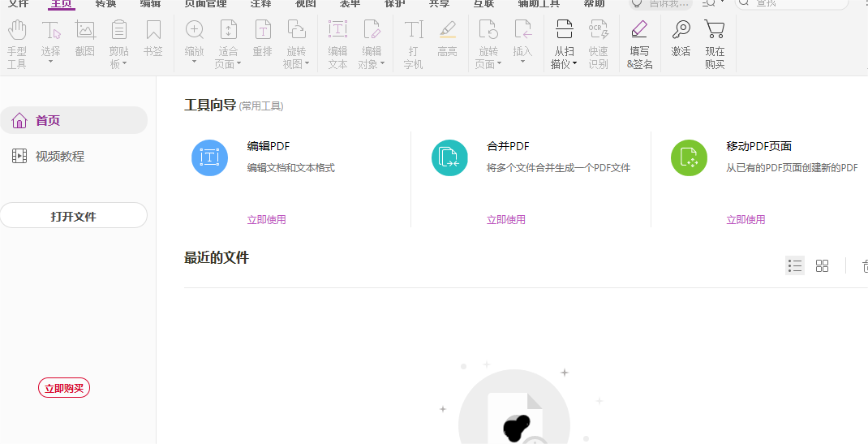Select 视频教程 in the left sidebar

(x=59, y=156)
